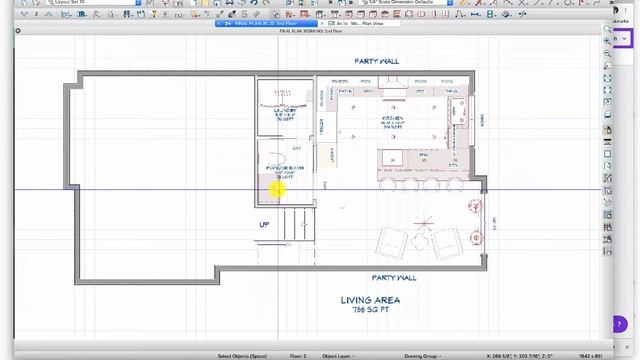This screenshot has width=640, height=360.
Task: Select the Road and terrain tool icon
Action: tap(506, 14)
